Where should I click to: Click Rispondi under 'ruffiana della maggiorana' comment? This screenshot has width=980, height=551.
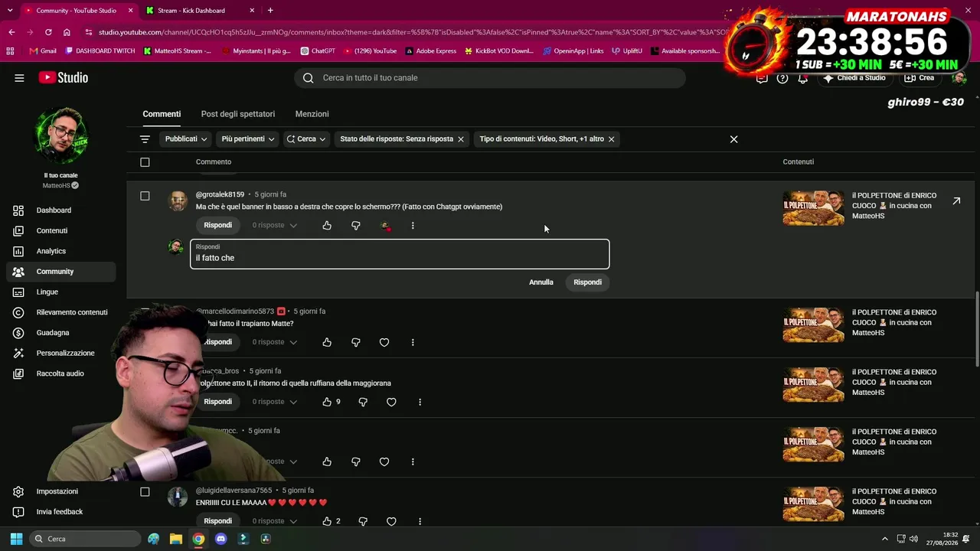point(218,402)
